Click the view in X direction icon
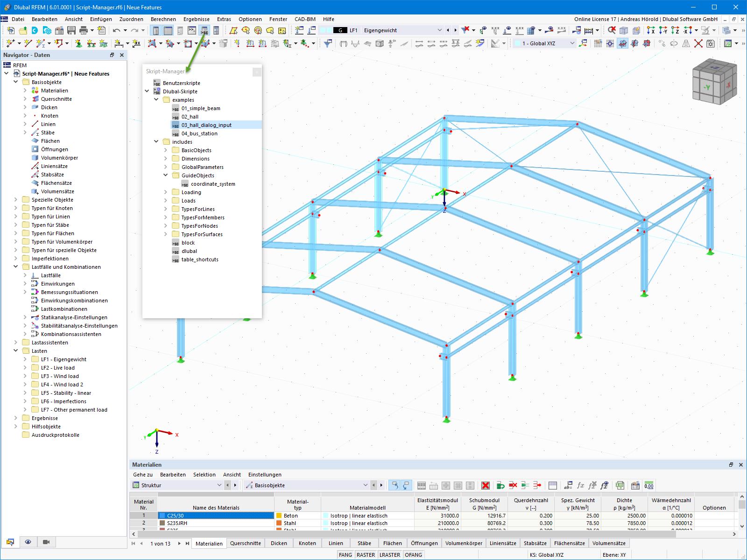 click(x=651, y=30)
